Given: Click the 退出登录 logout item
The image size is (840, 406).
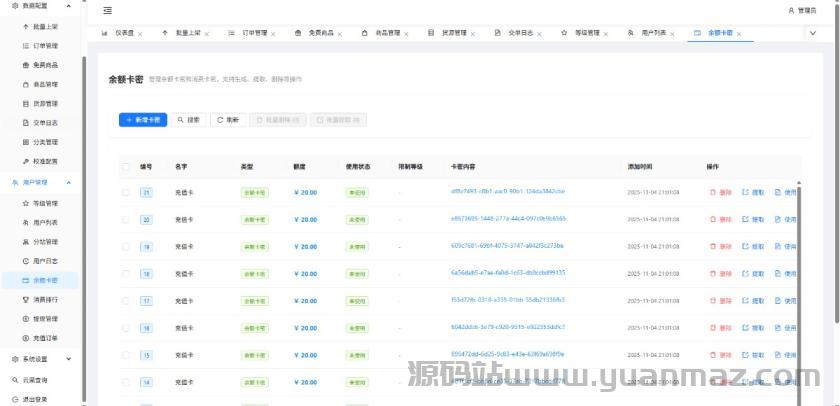Looking at the screenshot, I should click(34, 399).
